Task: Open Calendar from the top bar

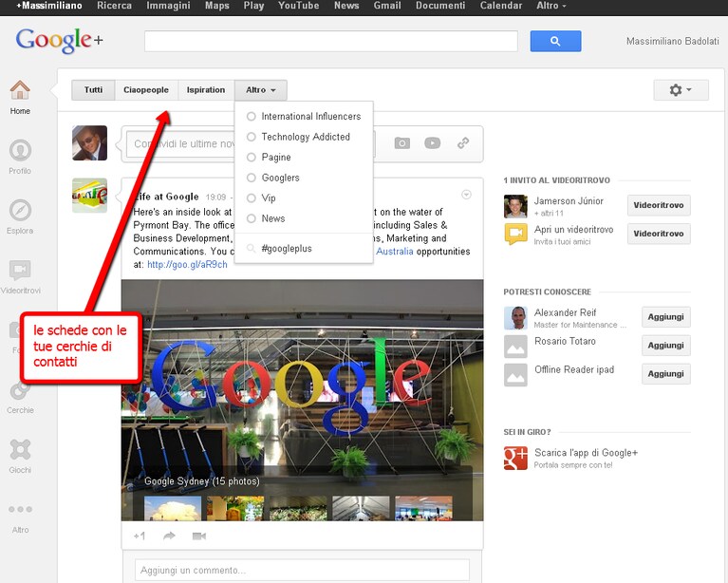Action: pyautogui.click(x=501, y=6)
